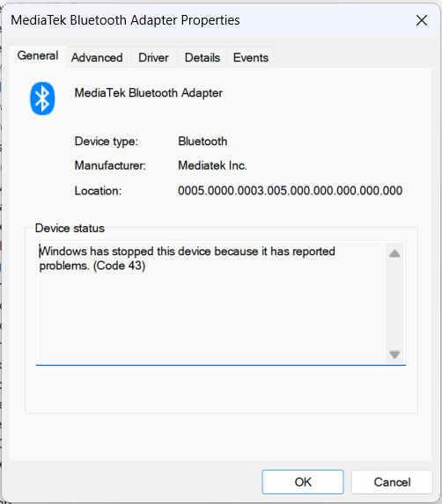The height and width of the screenshot is (504, 442).
Task: Click the Device status scrollbar track
Action: point(394,304)
